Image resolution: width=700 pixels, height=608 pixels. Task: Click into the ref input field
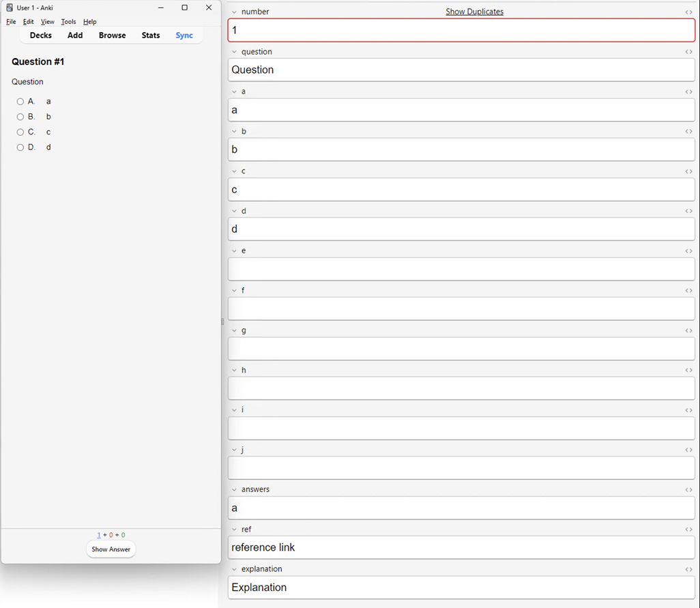tap(461, 547)
